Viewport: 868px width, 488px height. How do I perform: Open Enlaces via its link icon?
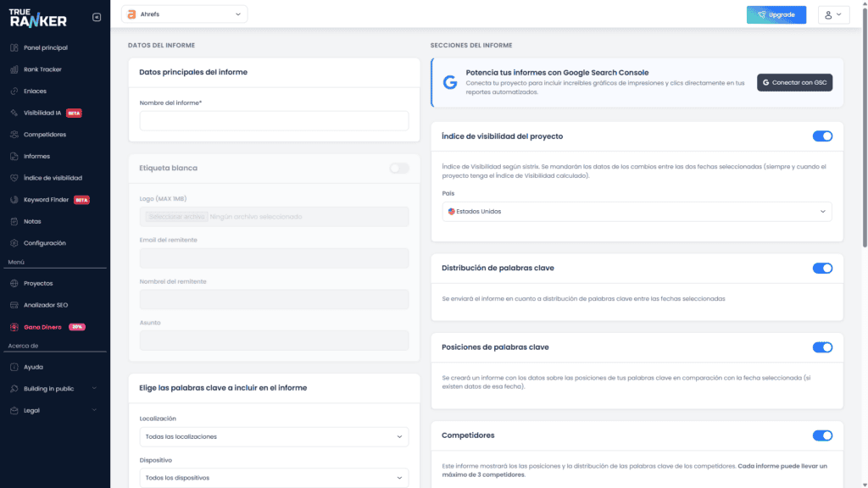pyautogui.click(x=14, y=91)
